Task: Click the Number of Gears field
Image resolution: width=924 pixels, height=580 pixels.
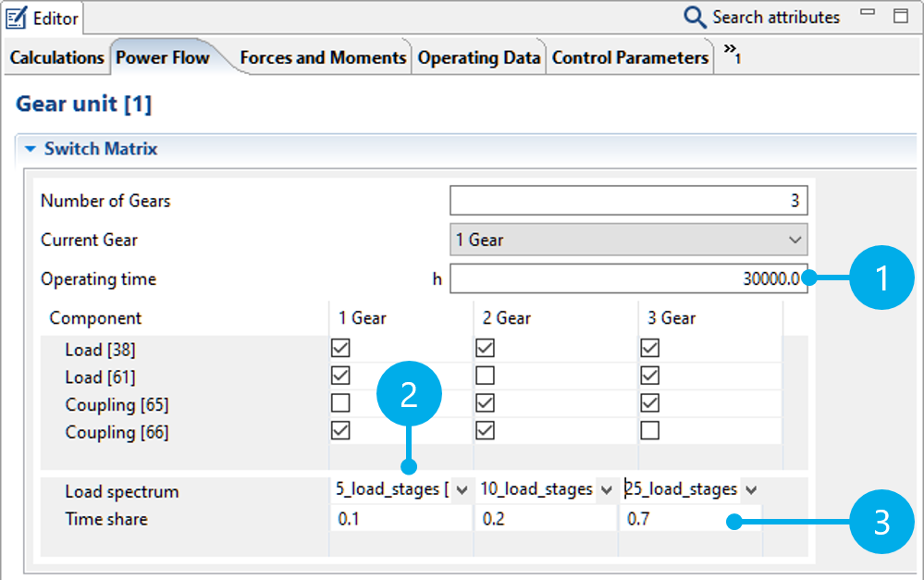Action: point(628,201)
